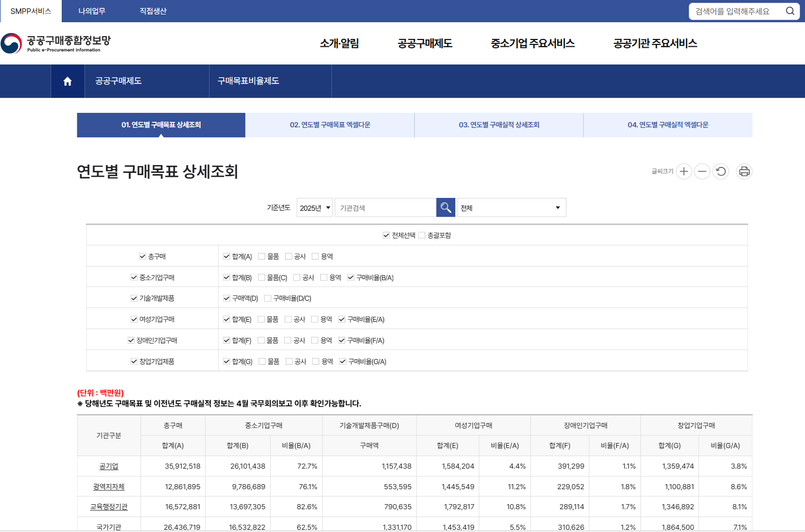Check 공사 in the 총구매 row
Viewport: 805px width, 532px height.
click(289, 256)
